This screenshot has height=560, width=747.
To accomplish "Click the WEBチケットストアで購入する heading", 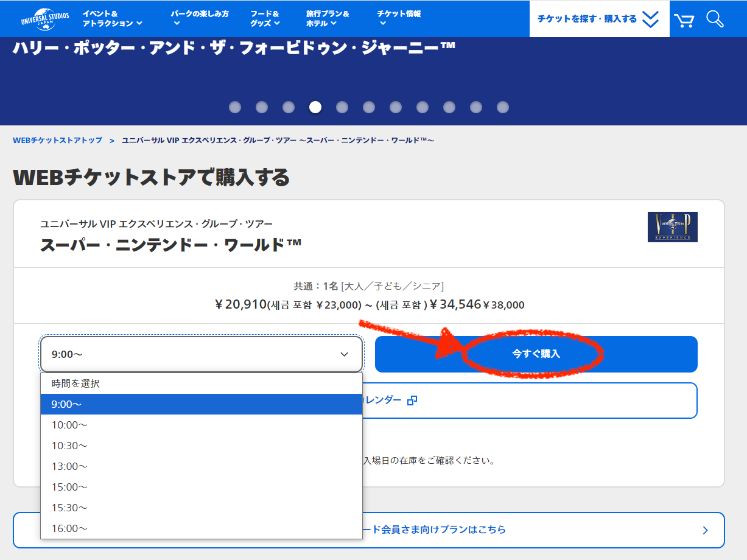I will [x=151, y=177].
